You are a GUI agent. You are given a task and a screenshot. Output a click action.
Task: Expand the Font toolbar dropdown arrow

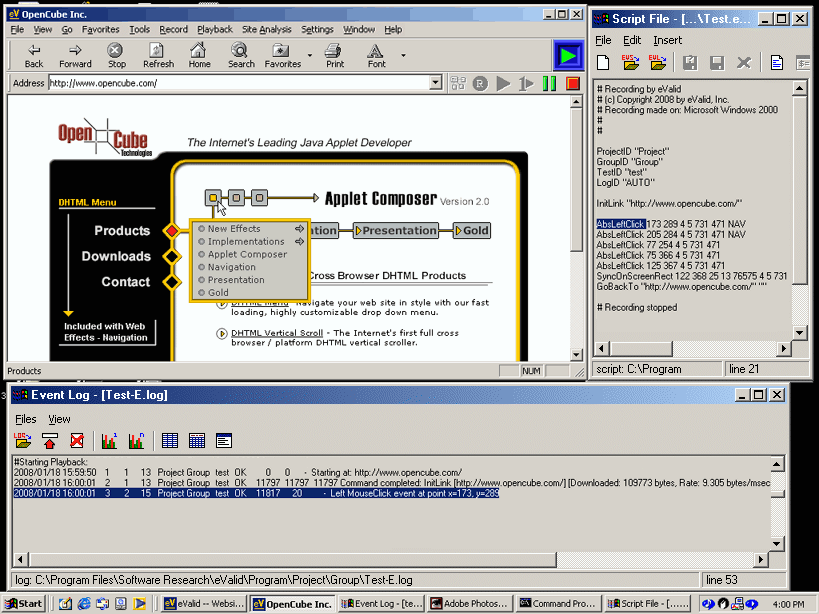pos(403,55)
